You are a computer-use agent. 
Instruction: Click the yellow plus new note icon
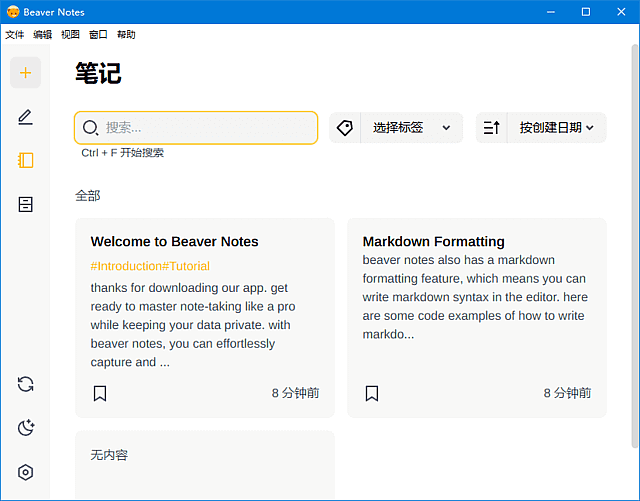[x=26, y=73]
